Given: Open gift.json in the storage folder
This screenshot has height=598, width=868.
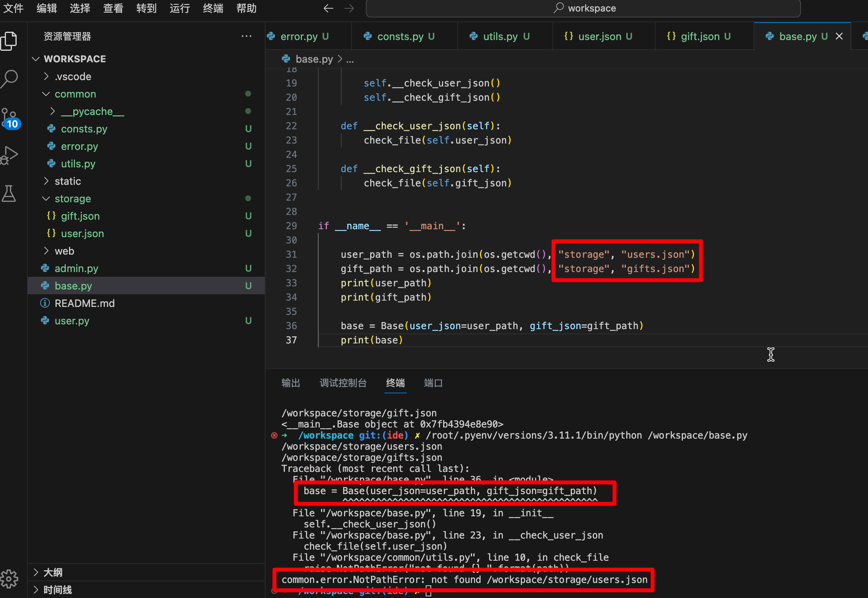Looking at the screenshot, I should pos(147,216).
